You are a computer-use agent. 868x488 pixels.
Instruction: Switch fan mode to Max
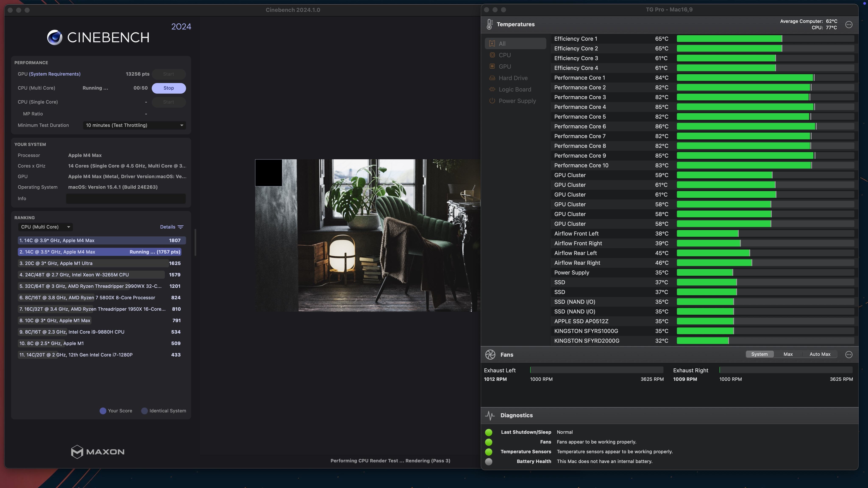[x=788, y=354]
